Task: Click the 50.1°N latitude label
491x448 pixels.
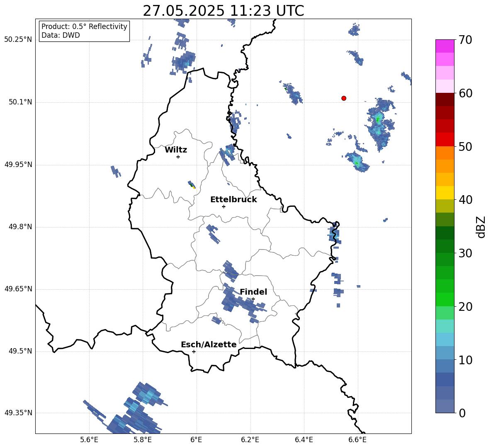Action: 20,102
